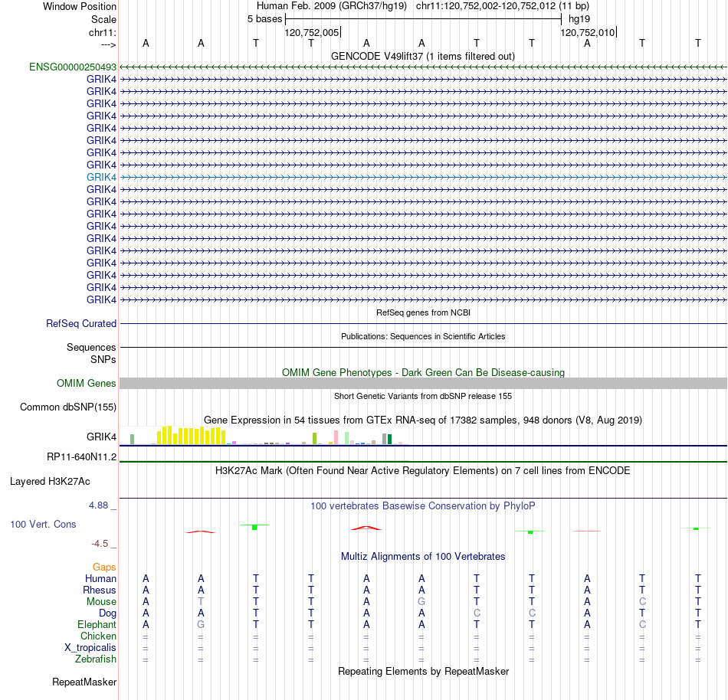Click Multiz Alignments of 100 Vertebrates title
This screenshot has width=728, height=700.
tap(423, 556)
